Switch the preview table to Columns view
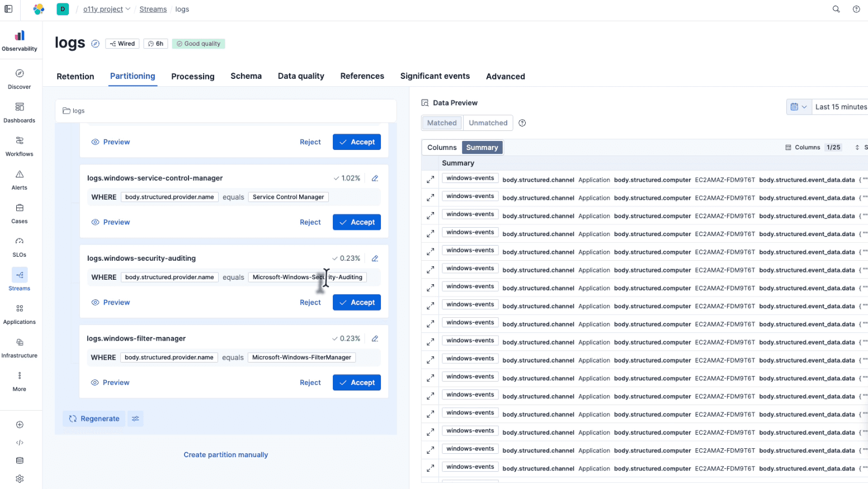This screenshot has width=868, height=489. coord(442,147)
